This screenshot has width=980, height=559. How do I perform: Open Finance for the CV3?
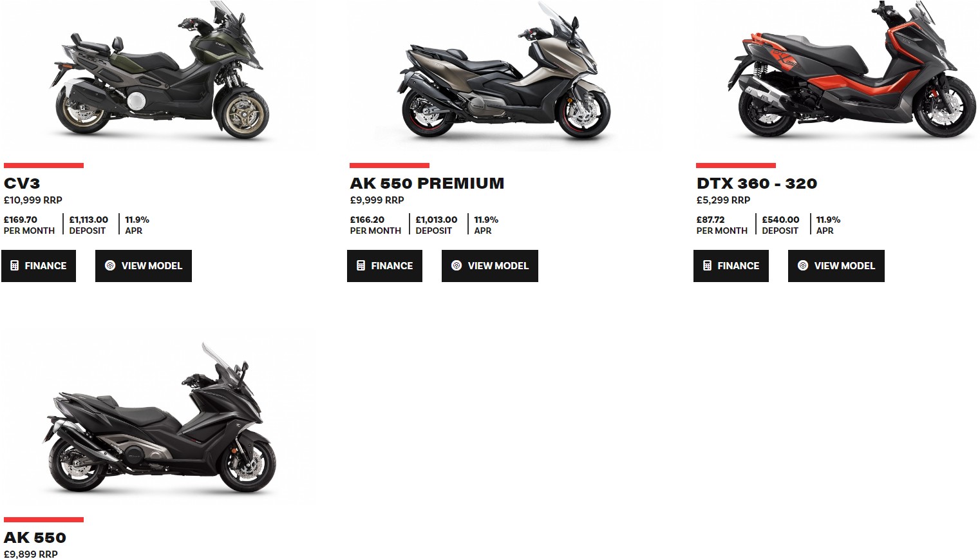click(x=39, y=266)
